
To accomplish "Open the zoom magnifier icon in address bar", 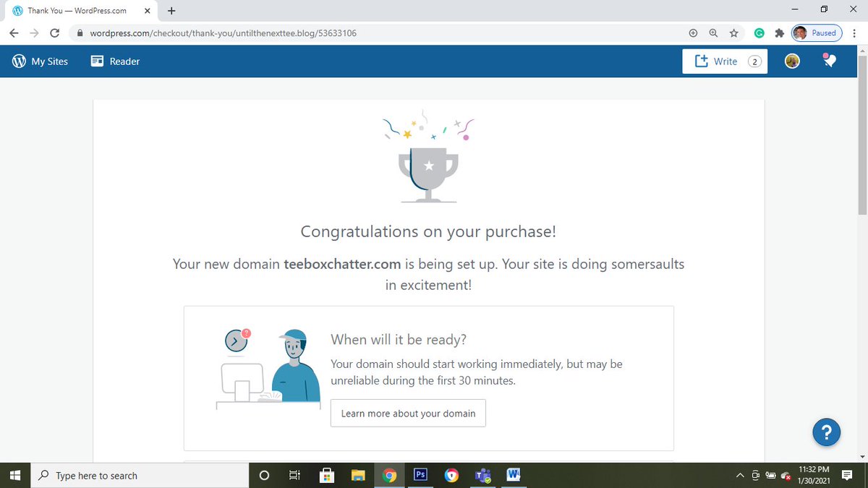I will click(714, 33).
